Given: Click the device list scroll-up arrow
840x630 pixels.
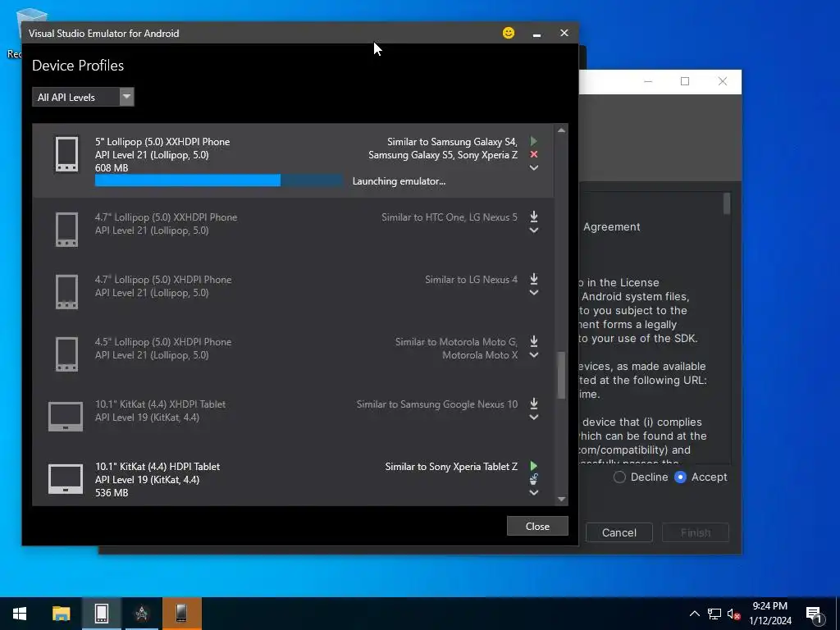Looking at the screenshot, I should tap(561, 130).
